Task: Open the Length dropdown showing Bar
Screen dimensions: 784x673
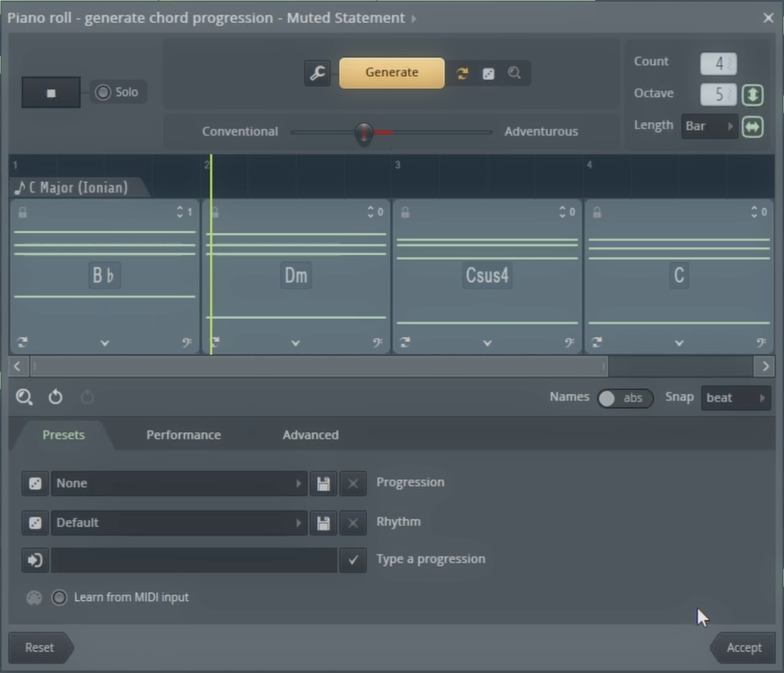Action: [x=709, y=126]
